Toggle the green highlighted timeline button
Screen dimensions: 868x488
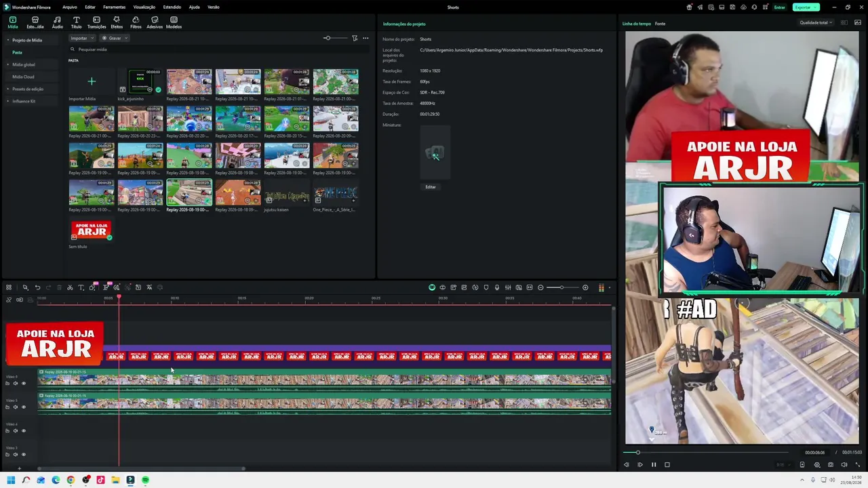432,287
